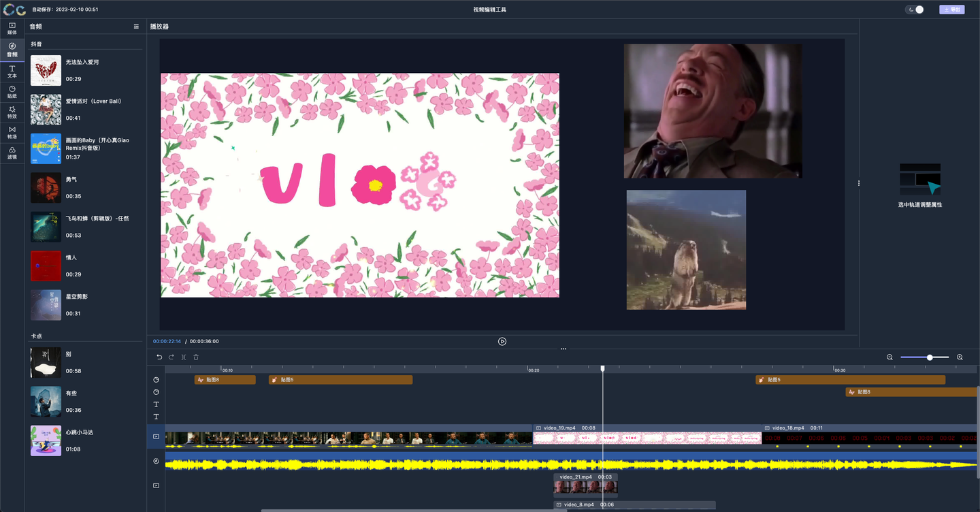
Task: Click the undo arrow above the timeline
Action: (x=159, y=357)
